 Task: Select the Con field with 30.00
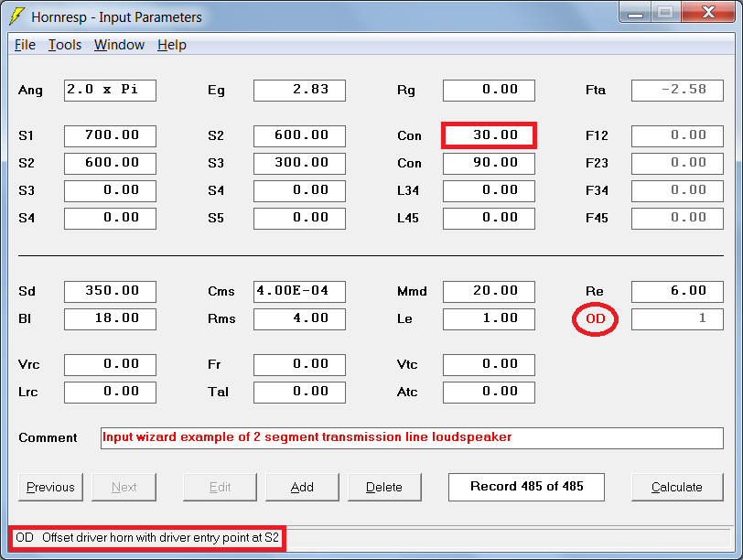click(x=489, y=136)
